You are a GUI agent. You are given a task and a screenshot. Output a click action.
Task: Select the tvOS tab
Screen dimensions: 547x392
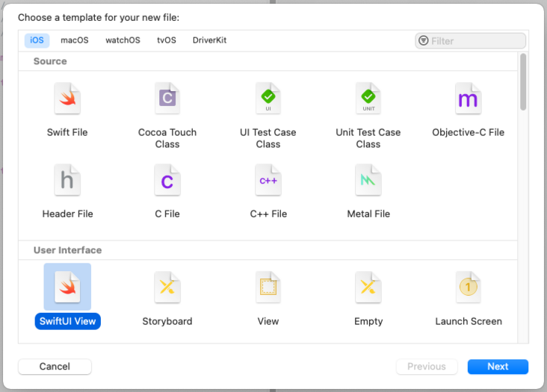click(x=167, y=40)
